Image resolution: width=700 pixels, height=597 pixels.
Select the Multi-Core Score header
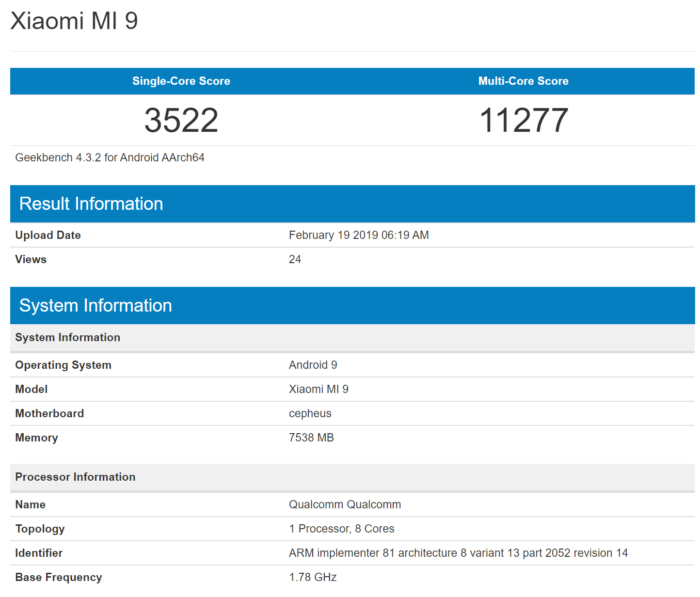[x=523, y=81]
